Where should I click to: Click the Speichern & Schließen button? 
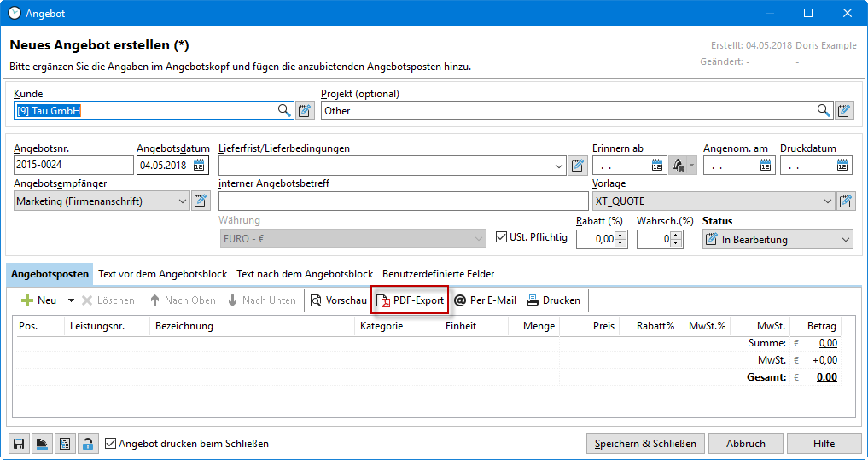coord(646,444)
